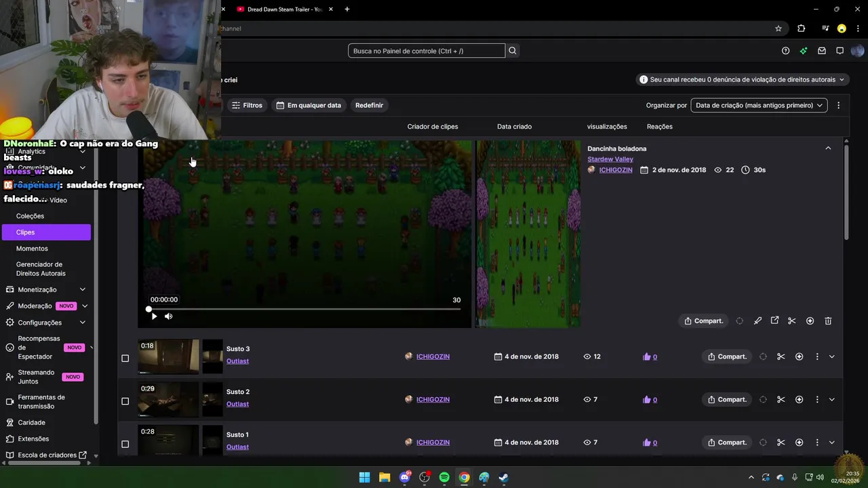Click the trash icon to delete Dancinha boladona clip
This screenshot has height=488, width=868.
[x=828, y=321]
